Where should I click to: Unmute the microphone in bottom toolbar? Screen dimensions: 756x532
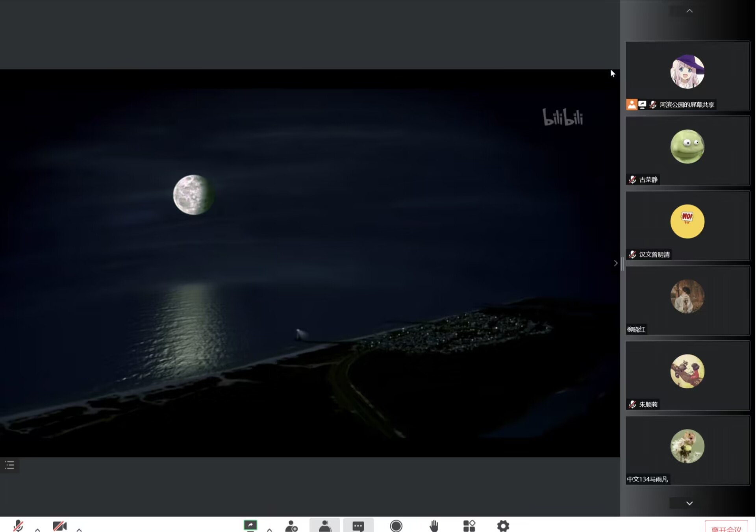pyautogui.click(x=18, y=526)
